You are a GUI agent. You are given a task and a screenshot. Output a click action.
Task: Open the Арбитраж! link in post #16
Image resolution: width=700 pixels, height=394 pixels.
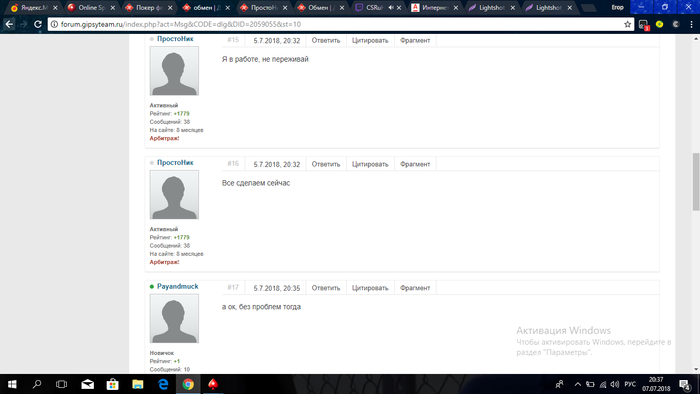pyautogui.click(x=164, y=262)
